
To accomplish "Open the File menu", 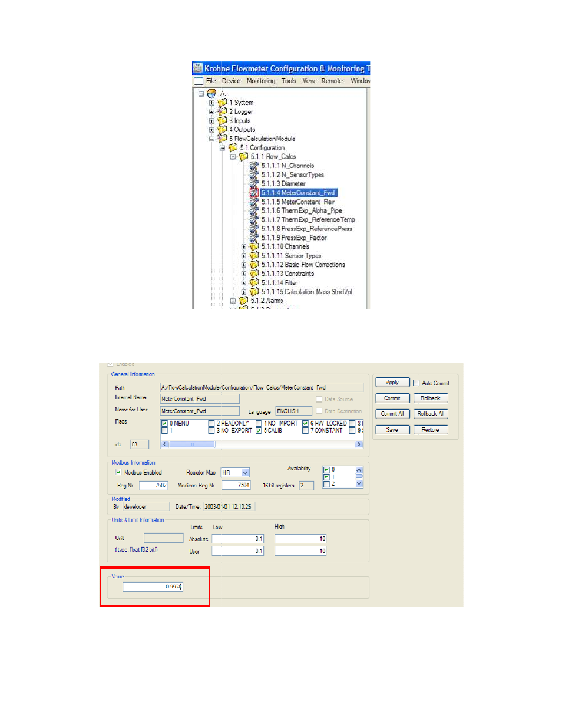I will tap(211, 81).
